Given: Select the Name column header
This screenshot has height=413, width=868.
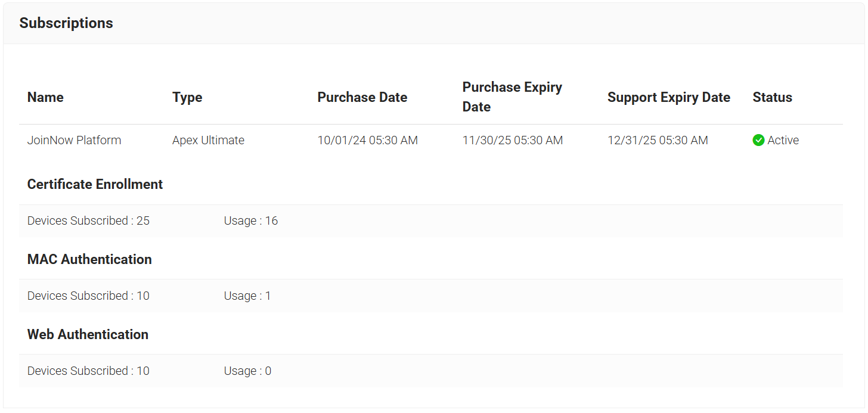Looking at the screenshot, I should point(45,98).
